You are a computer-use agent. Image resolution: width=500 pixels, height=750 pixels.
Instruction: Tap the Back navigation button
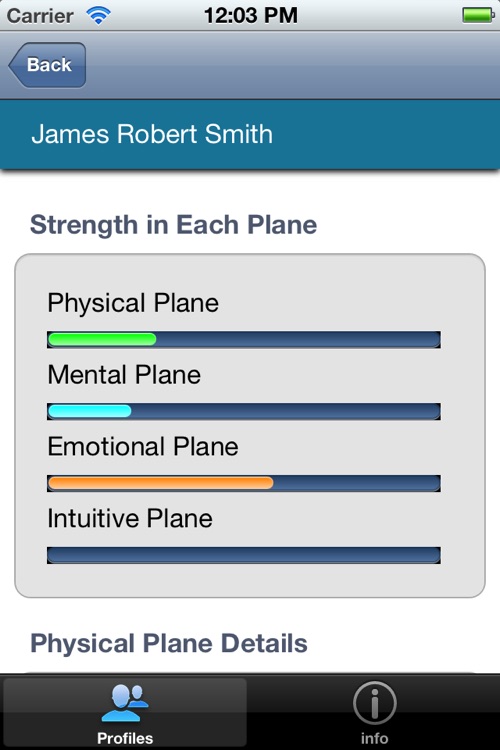pos(47,65)
